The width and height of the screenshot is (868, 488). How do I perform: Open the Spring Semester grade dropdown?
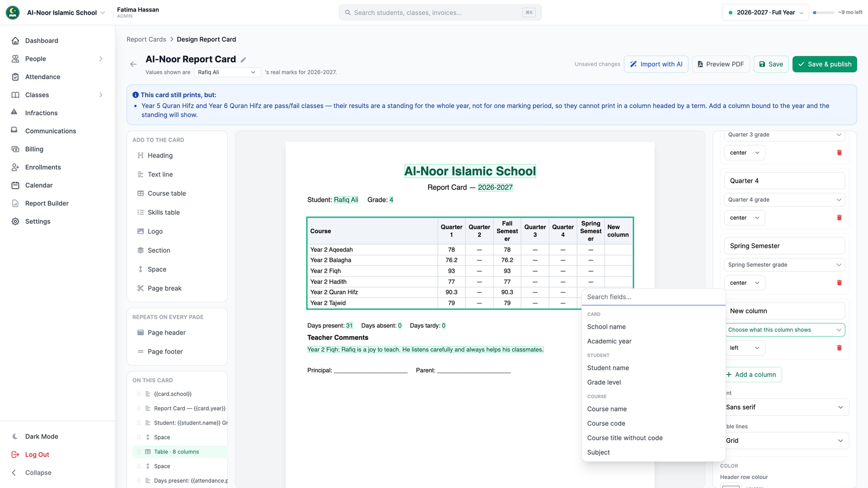coord(784,265)
